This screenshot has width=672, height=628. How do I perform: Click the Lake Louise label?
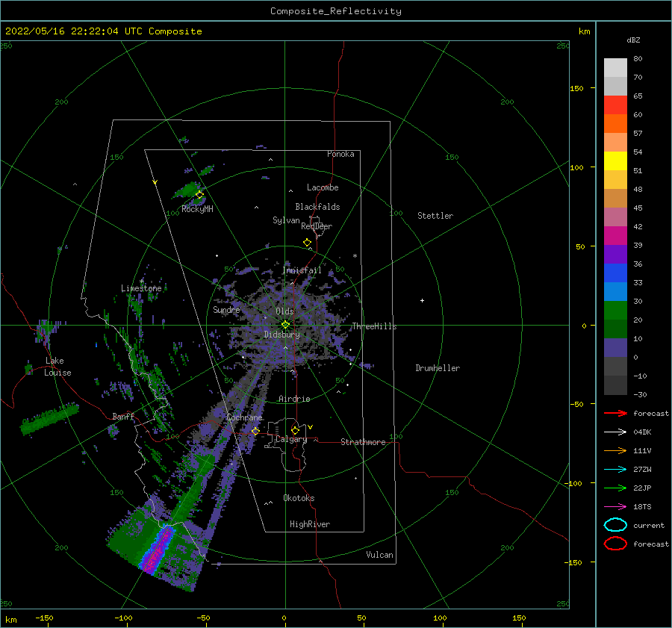pyautogui.click(x=57, y=367)
